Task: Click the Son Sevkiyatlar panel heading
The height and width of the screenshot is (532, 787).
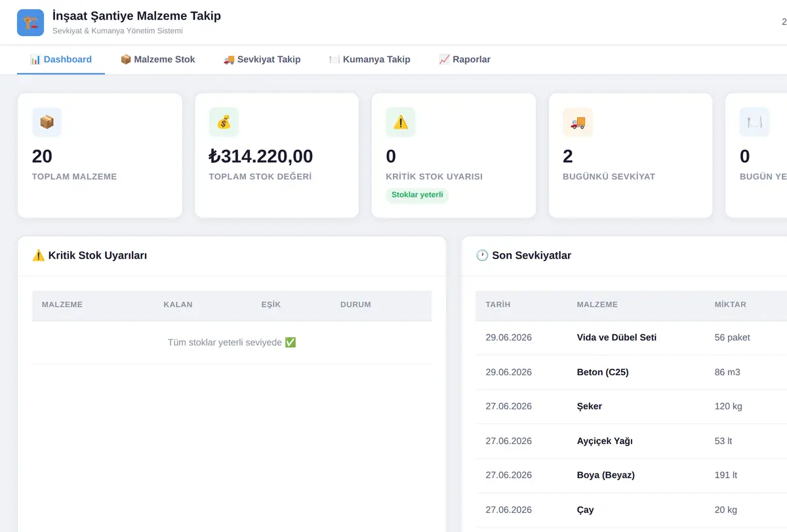Action: coord(524,256)
